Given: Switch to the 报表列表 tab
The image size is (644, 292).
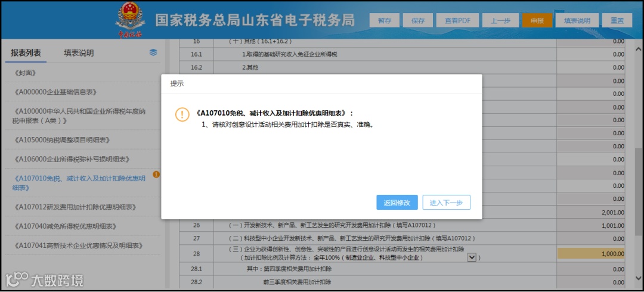Looking at the screenshot, I should (26, 53).
